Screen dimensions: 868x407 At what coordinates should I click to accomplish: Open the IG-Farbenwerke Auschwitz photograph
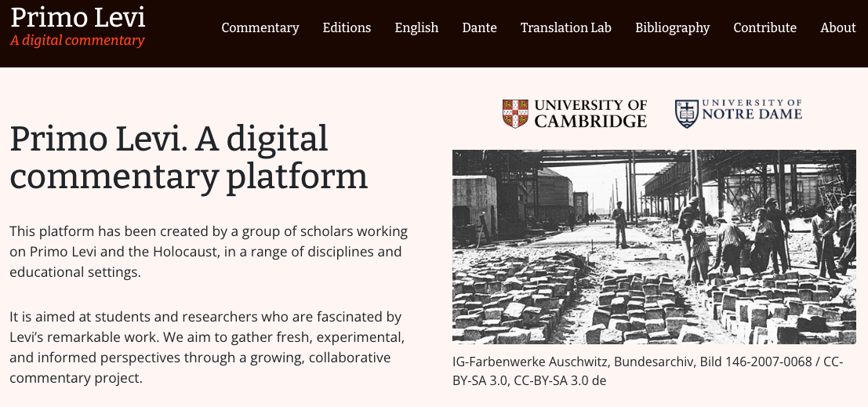[x=654, y=246]
